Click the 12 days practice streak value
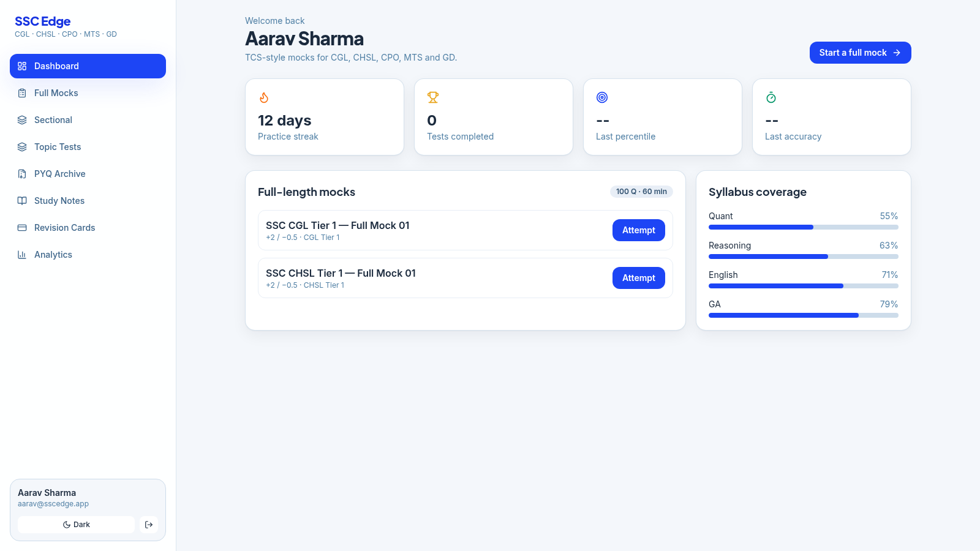 point(285,121)
